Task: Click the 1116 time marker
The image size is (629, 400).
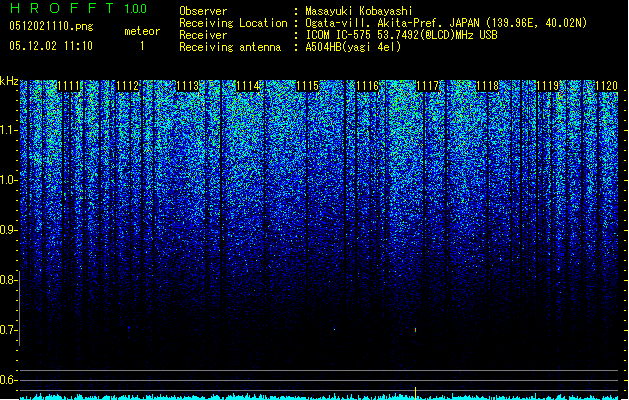Action: [367, 86]
